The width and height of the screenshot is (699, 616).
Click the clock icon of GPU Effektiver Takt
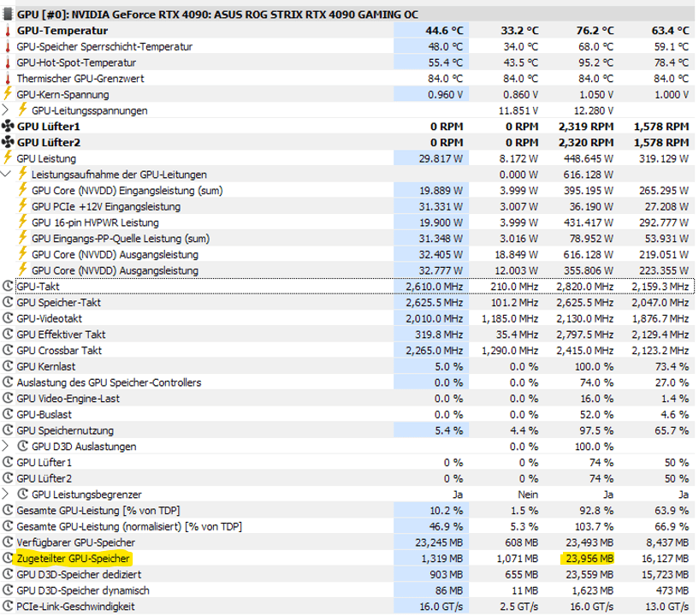click(8, 335)
